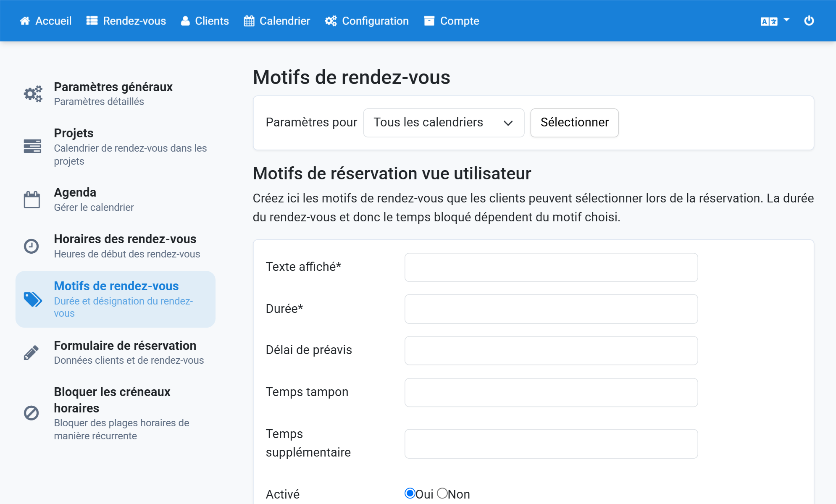The height and width of the screenshot is (504, 836).
Task: Click the clock icon for Horaires
Action: coord(31,246)
